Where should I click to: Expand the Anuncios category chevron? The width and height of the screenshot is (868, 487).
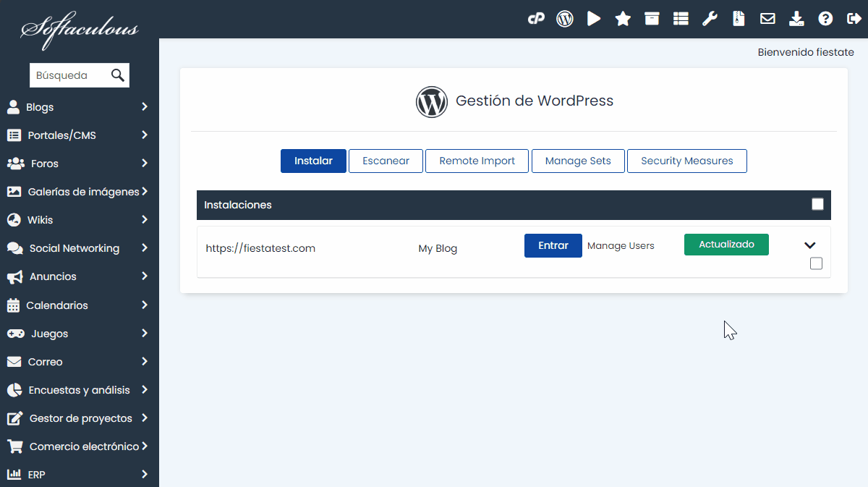coord(145,276)
